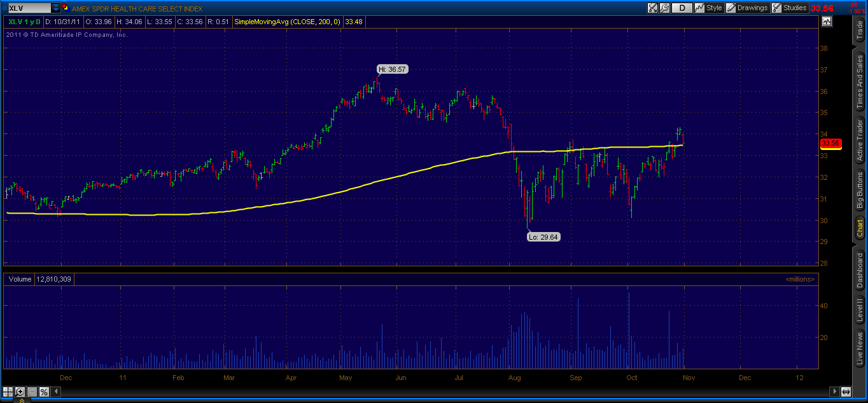
Task: Toggle the left-arrow collapse control next to percent icon
Action: tap(56, 392)
